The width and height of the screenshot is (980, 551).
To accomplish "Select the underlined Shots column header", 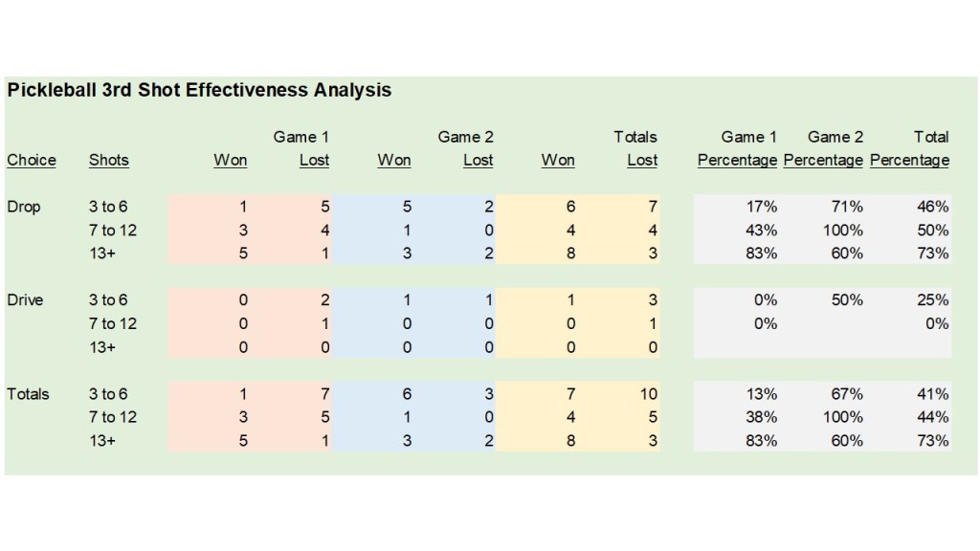I will pyautogui.click(x=108, y=160).
